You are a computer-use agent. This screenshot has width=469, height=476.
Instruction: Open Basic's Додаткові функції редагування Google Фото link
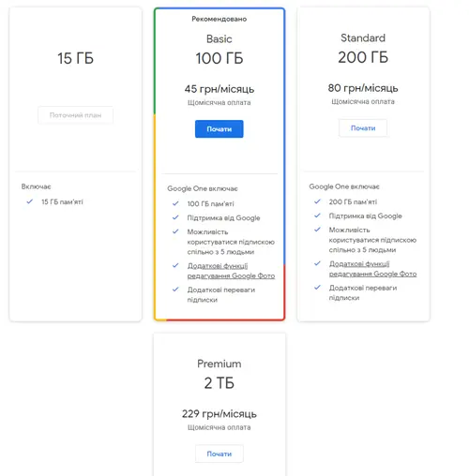pyautogui.click(x=231, y=271)
